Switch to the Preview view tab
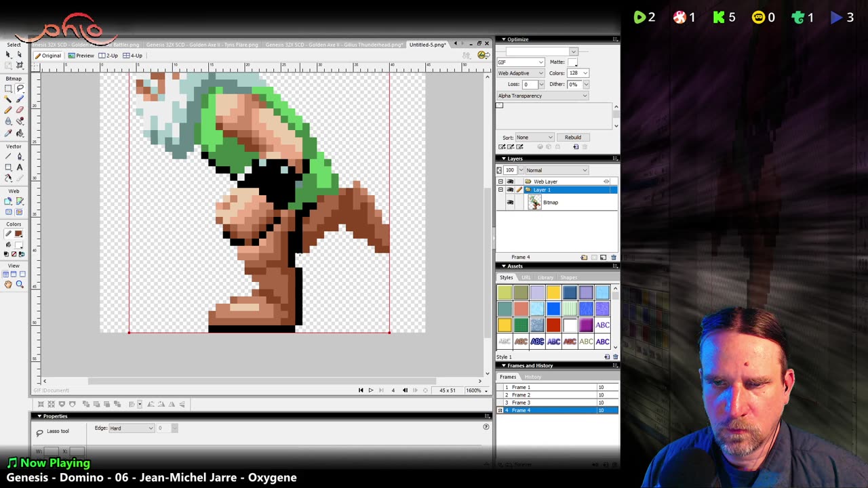This screenshot has width=868, height=488. pos(81,56)
